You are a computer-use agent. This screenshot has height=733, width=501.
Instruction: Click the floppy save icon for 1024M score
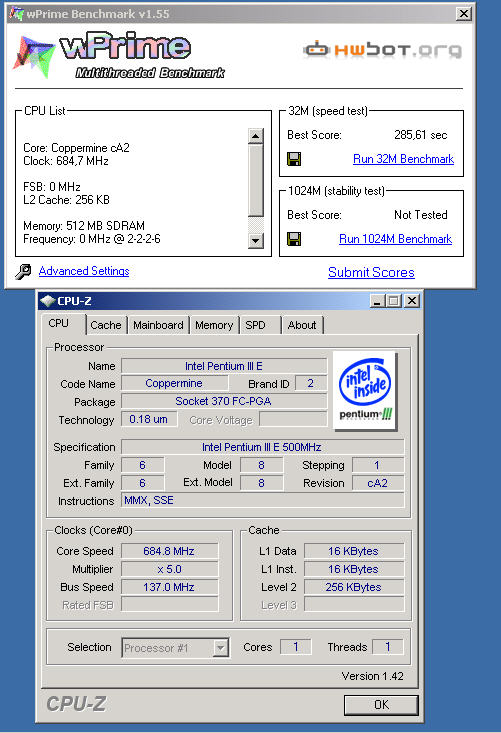[x=294, y=239]
